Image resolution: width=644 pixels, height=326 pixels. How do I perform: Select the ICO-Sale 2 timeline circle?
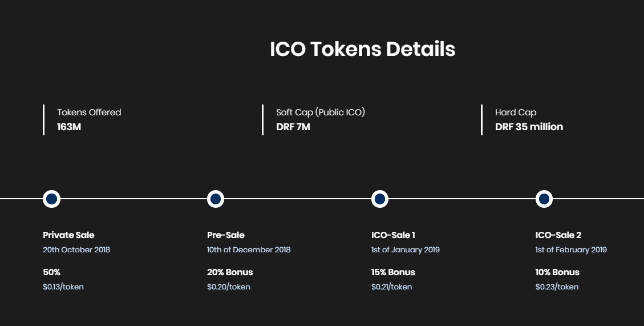[544, 199]
